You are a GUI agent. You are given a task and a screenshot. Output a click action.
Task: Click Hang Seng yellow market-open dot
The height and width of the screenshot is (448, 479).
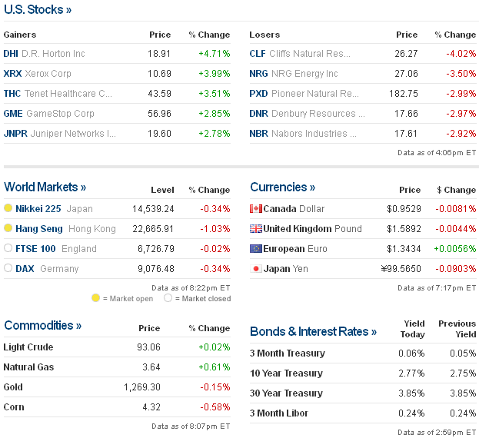(8, 228)
